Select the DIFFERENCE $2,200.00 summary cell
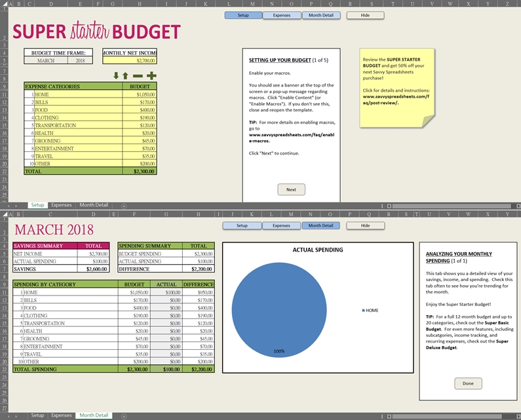This screenshot has width=521, height=420. click(x=199, y=269)
